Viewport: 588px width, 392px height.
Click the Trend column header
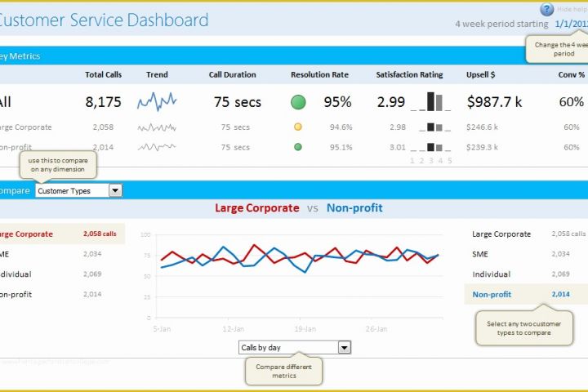point(157,74)
